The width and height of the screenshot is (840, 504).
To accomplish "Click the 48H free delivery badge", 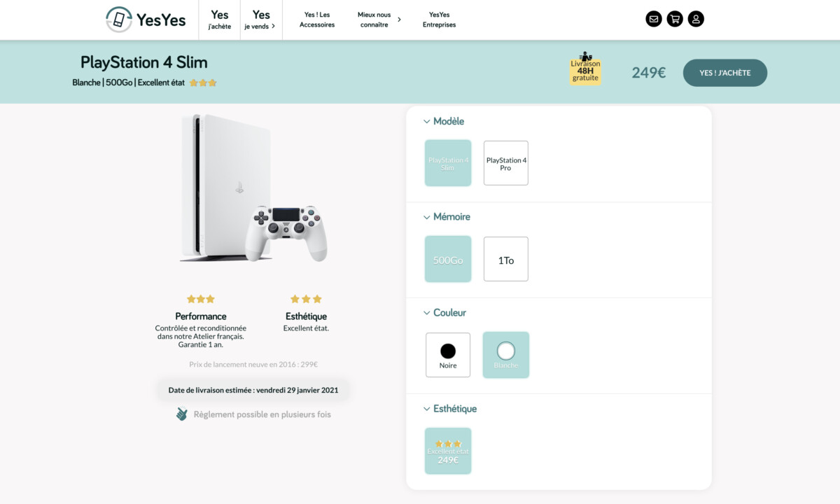I will click(x=585, y=68).
